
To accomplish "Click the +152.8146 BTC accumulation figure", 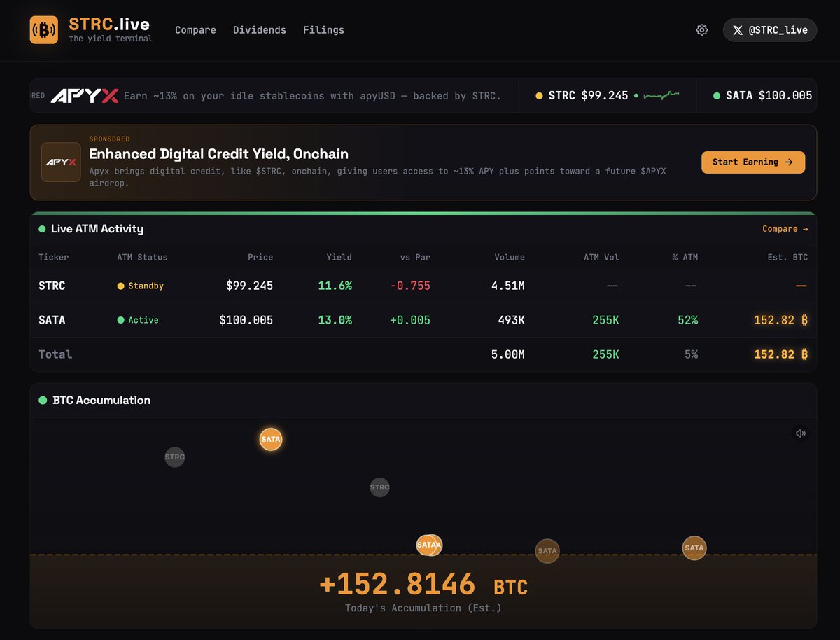I will (x=423, y=585).
